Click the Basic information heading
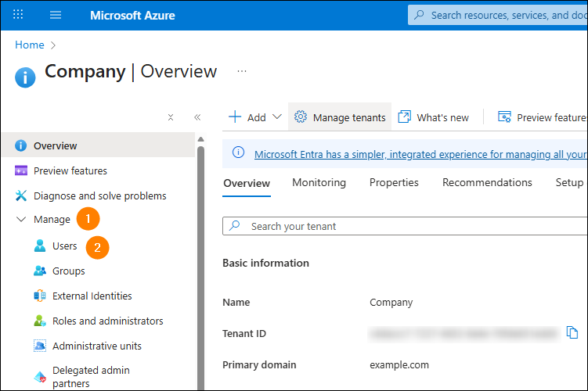The width and height of the screenshot is (588, 391). pos(266,263)
